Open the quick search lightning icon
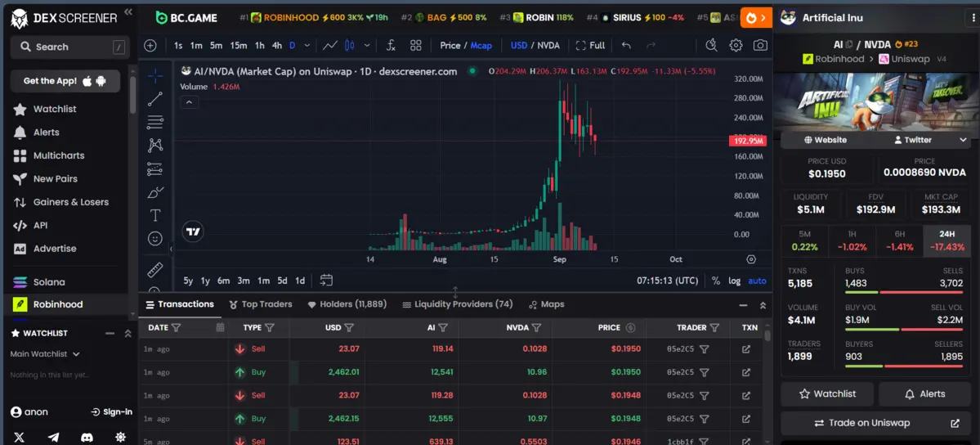This screenshot has height=445, width=980. click(711, 45)
